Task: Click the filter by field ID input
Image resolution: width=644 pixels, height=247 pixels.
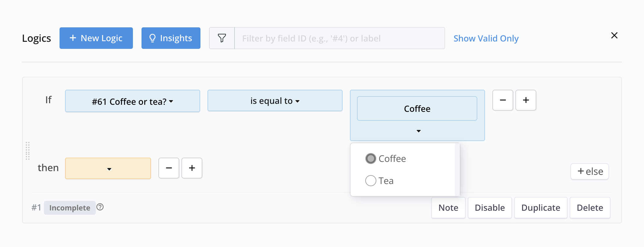Action: [x=339, y=38]
